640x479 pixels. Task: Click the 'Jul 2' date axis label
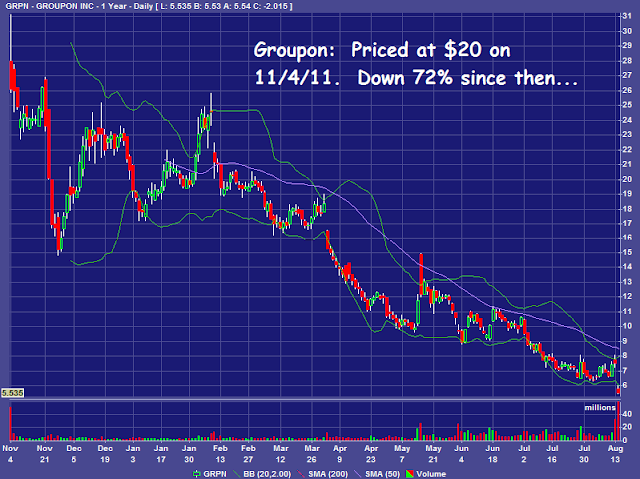coord(524,454)
